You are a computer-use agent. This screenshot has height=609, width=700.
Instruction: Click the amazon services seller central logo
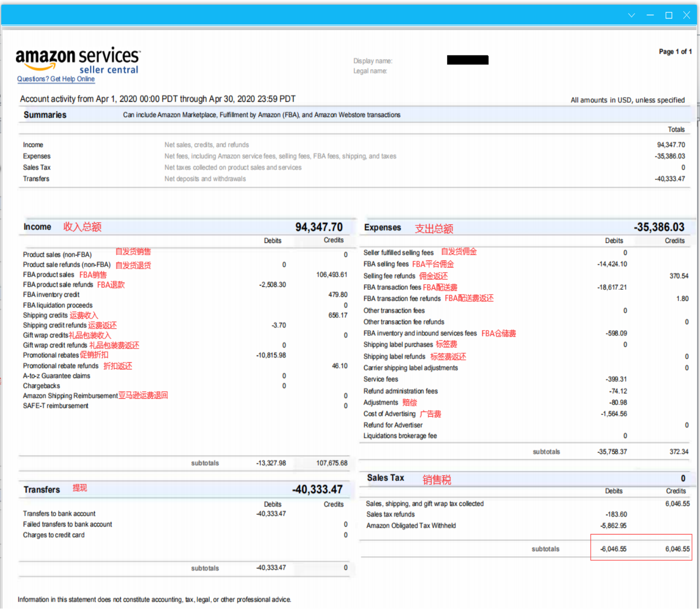78,60
